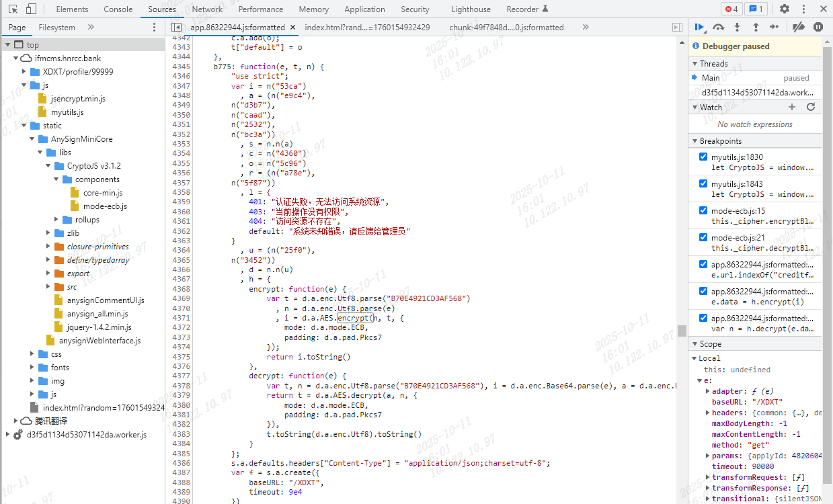The width and height of the screenshot is (833, 504).
Task: Open the Network panel tab
Action: pyautogui.click(x=207, y=9)
